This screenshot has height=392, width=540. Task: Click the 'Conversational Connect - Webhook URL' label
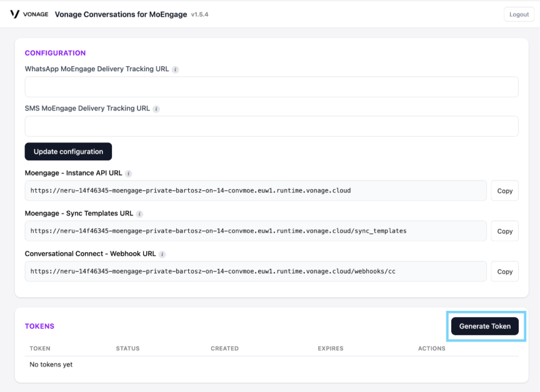point(90,253)
